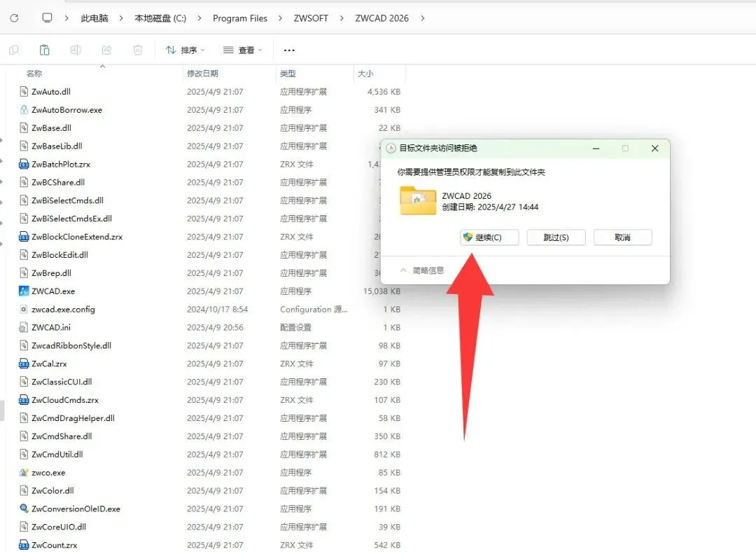
Task: Select the file name ZwBlockEdit.dll
Action: point(59,255)
